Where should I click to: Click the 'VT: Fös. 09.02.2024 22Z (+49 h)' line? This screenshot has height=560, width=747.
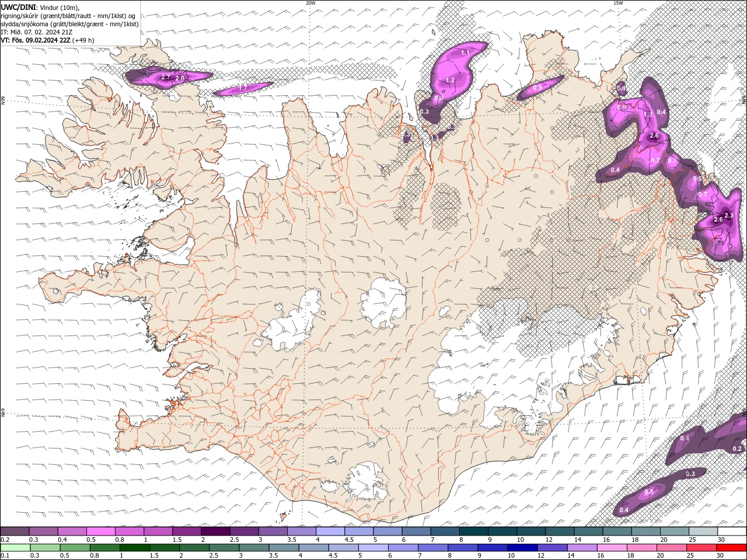48,40
